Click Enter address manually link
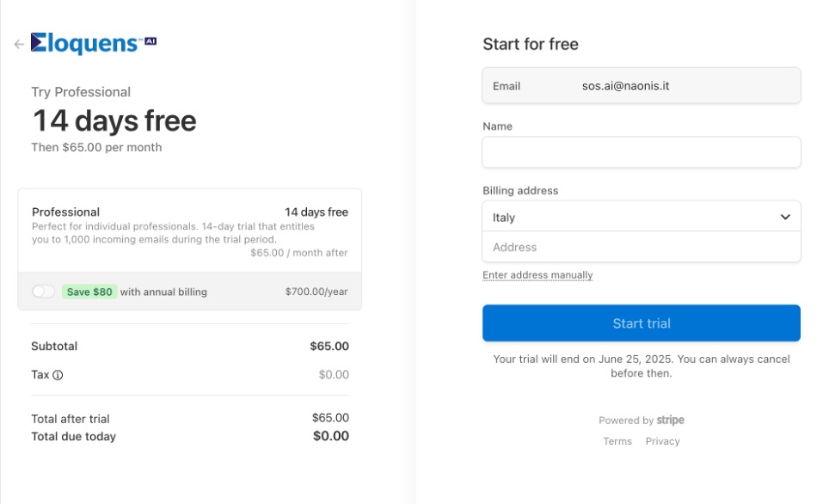The width and height of the screenshot is (829, 504). pyautogui.click(x=537, y=275)
